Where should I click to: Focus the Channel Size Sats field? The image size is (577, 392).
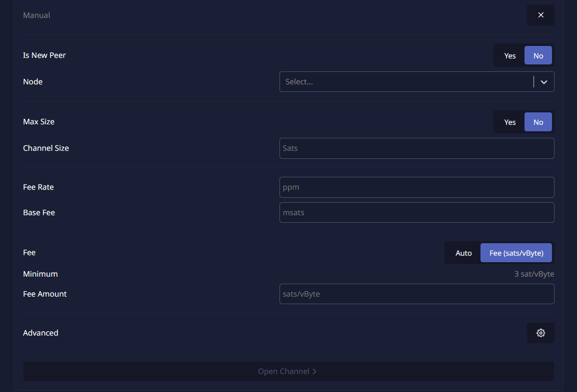pyautogui.click(x=416, y=148)
